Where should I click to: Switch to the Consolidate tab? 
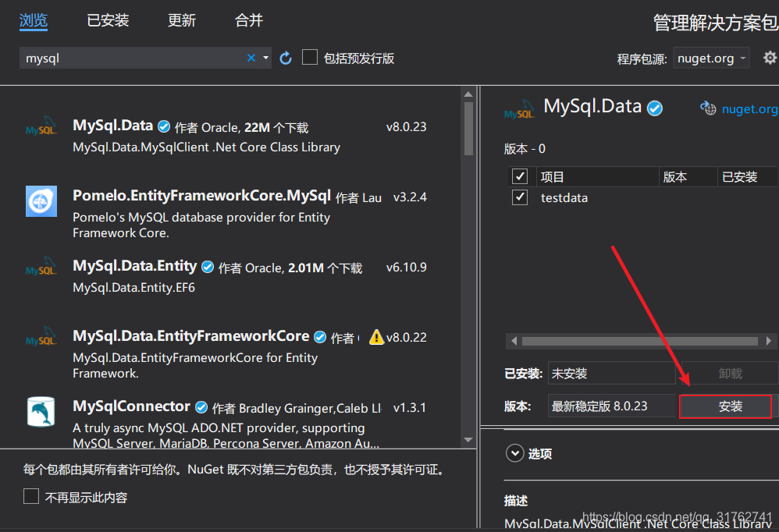(249, 20)
